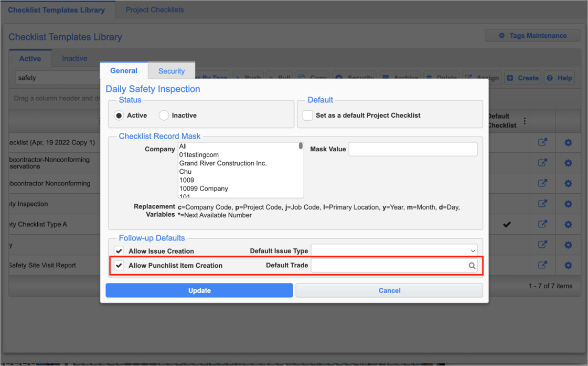Switch to the Security tab
This screenshot has width=588, height=366.
[x=172, y=71]
